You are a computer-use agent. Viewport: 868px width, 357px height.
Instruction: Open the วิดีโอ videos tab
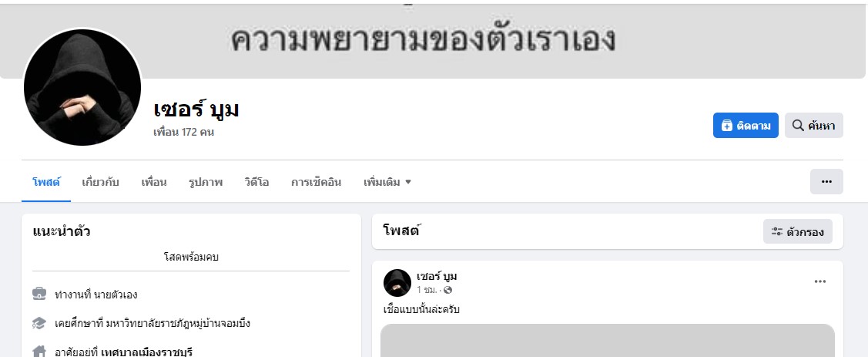coord(257,182)
